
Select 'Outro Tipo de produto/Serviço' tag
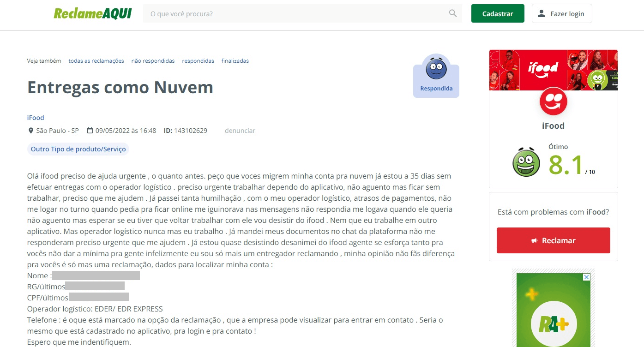[x=78, y=149]
